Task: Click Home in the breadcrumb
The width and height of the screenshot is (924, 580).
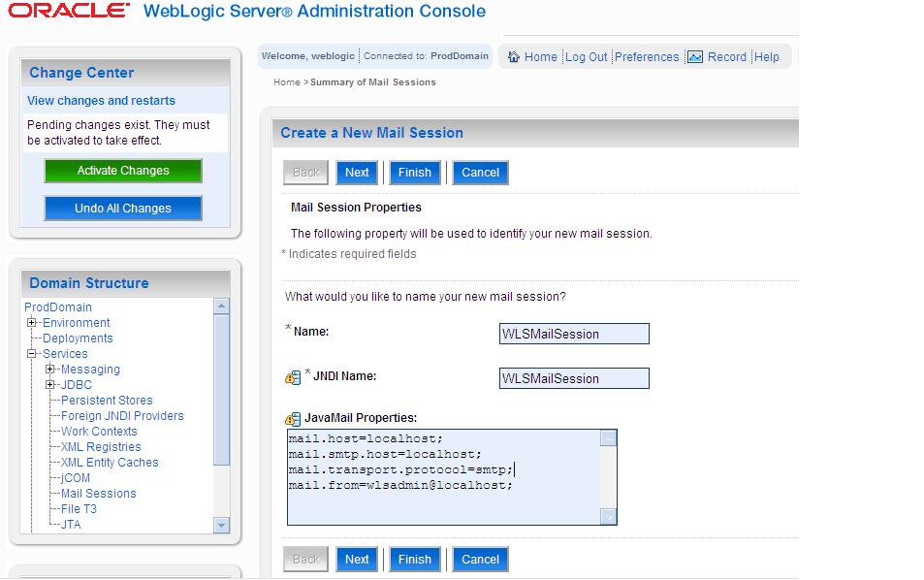Action: [x=287, y=81]
